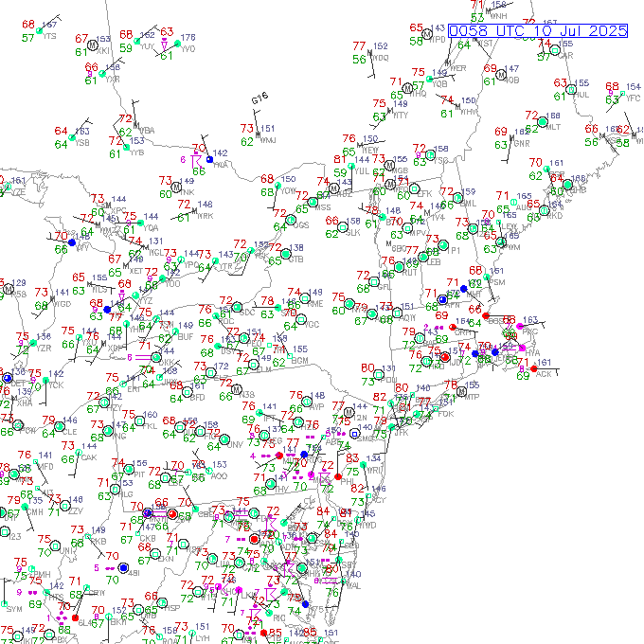Viewport: 644px width, 644px height.
Task: Select the TNK missing-data M circle
Action: pyautogui.click(x=176, y=187)
